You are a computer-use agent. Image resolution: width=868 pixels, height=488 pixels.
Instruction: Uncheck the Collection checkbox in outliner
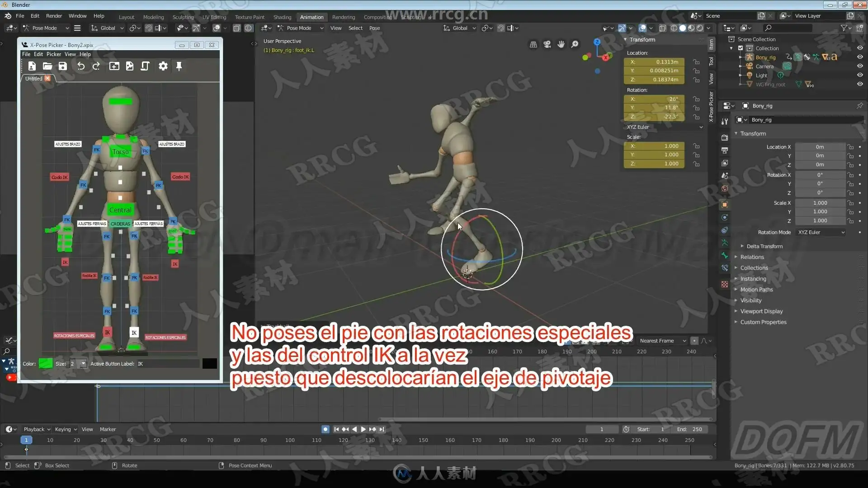(x=741, y=48)
